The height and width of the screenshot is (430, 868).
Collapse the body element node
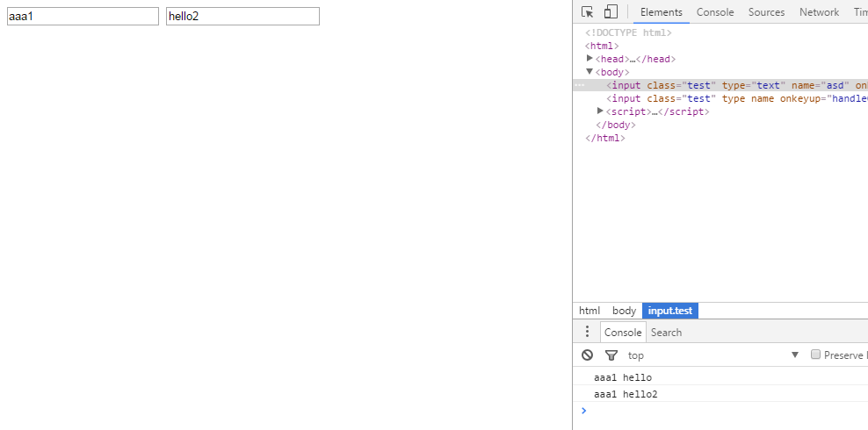tap(590, 72)
